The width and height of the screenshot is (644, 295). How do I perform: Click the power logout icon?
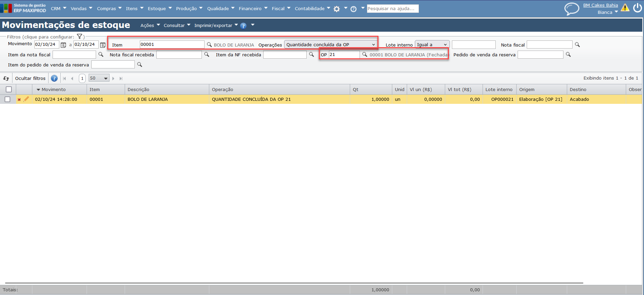pyautogui.click(x=638, y=8)
